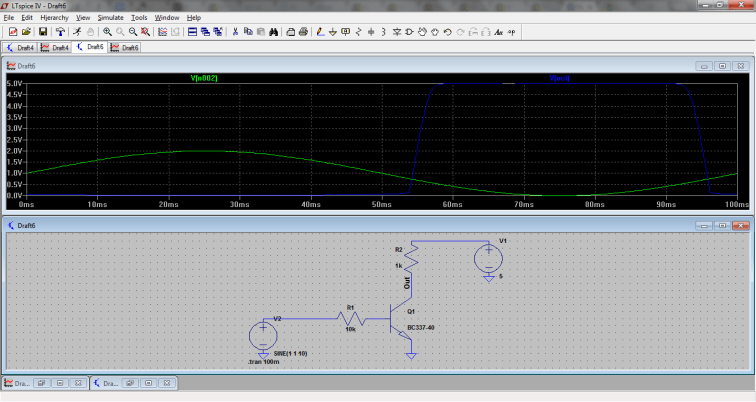Click the Find binoculars icon

pyautogui.click(x=274, y=32)
